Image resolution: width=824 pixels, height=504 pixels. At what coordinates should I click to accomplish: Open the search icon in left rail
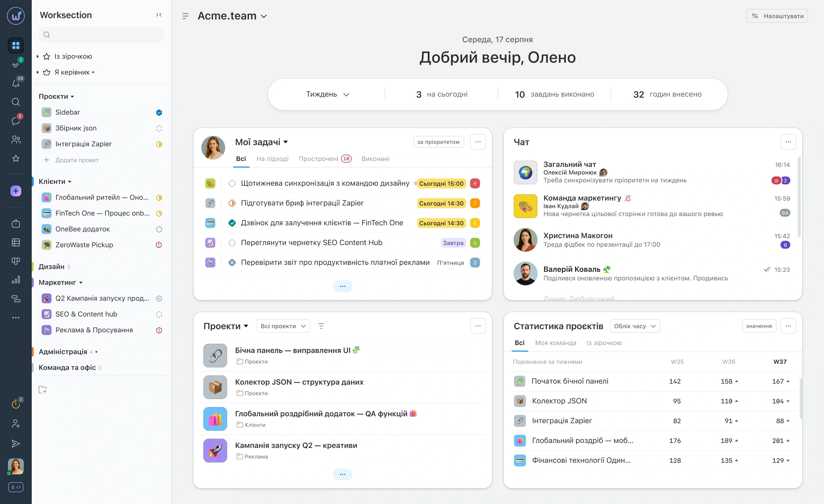16,102
